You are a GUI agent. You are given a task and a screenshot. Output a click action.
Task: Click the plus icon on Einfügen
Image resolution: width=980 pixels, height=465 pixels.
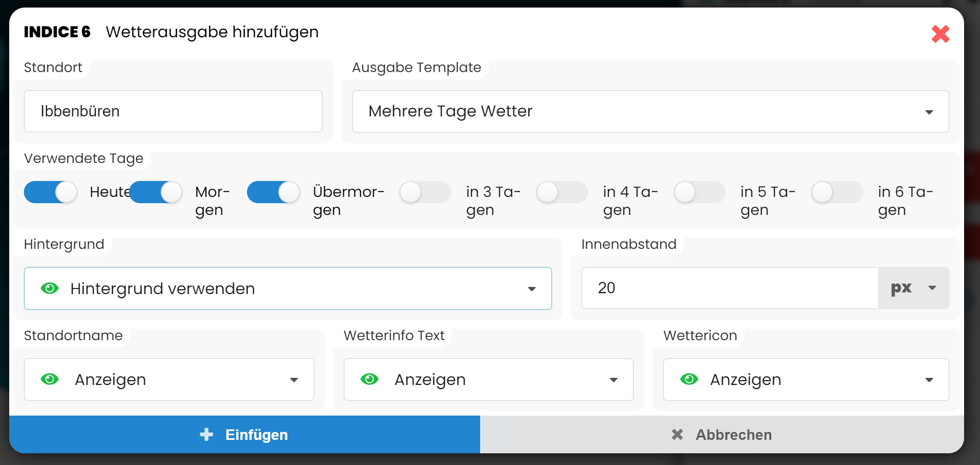(206, 434)
